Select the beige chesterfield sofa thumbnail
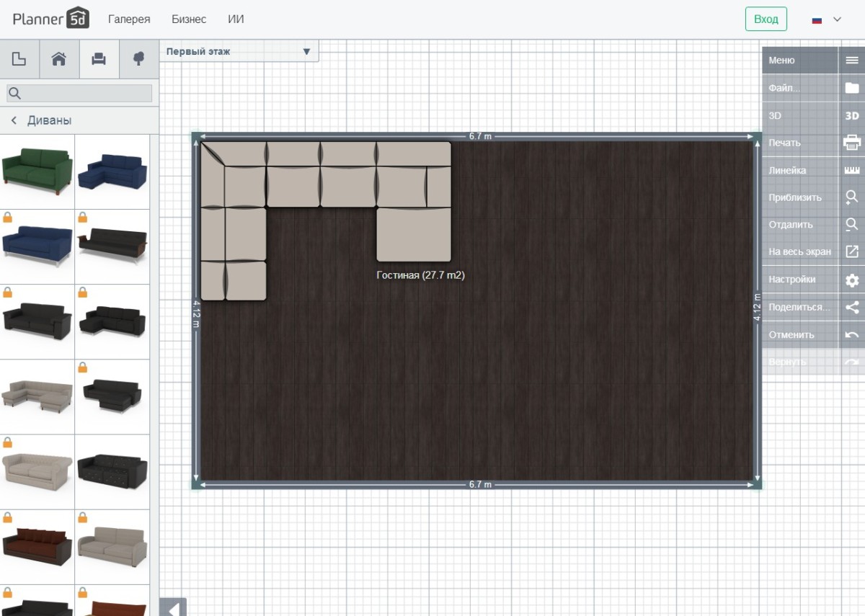This screenshot has width=865, height=616. click(x=37, y=471)
